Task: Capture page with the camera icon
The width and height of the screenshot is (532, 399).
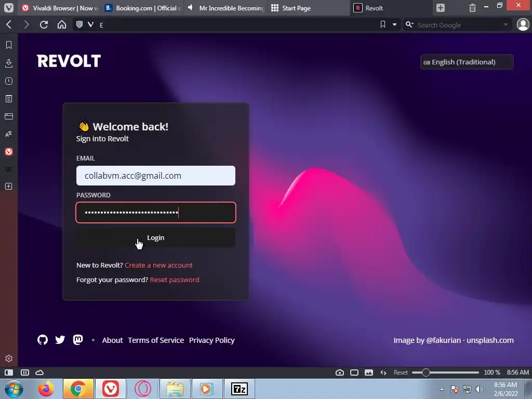Action: (x=340, y=373)
